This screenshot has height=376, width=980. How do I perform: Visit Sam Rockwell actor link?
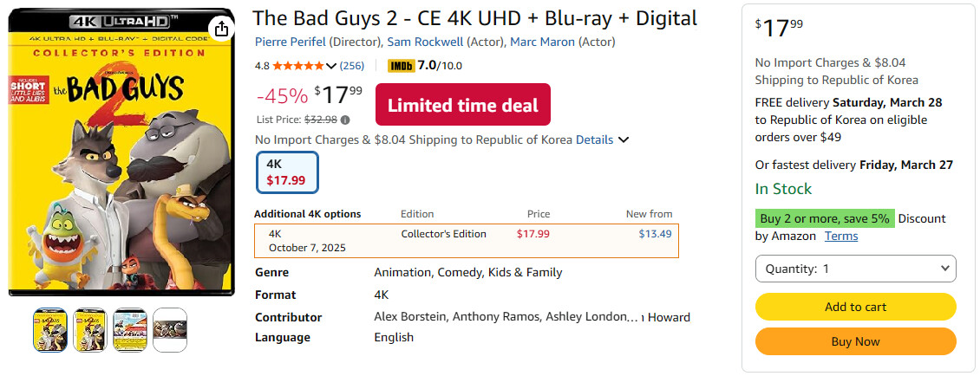[425, 42]
